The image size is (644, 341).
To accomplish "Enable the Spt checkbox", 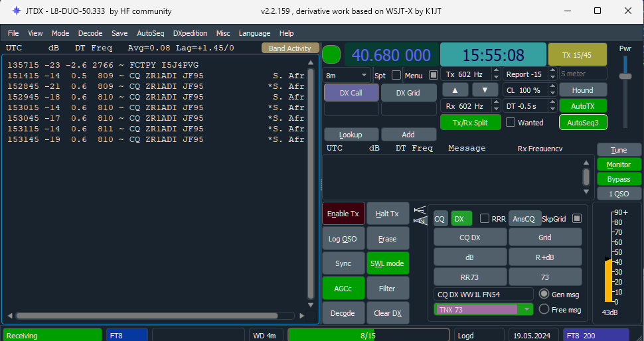I will point(396,75).
